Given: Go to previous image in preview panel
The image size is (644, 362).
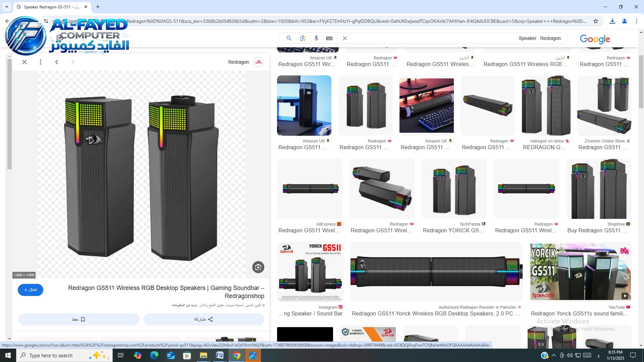Looking at the screenshot, I should tap(57, 62).
